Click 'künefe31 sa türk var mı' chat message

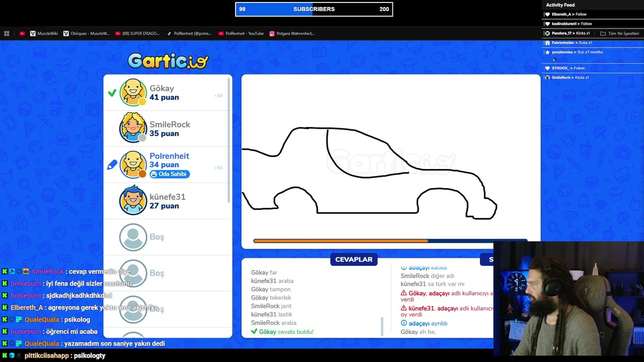[432, 284]
